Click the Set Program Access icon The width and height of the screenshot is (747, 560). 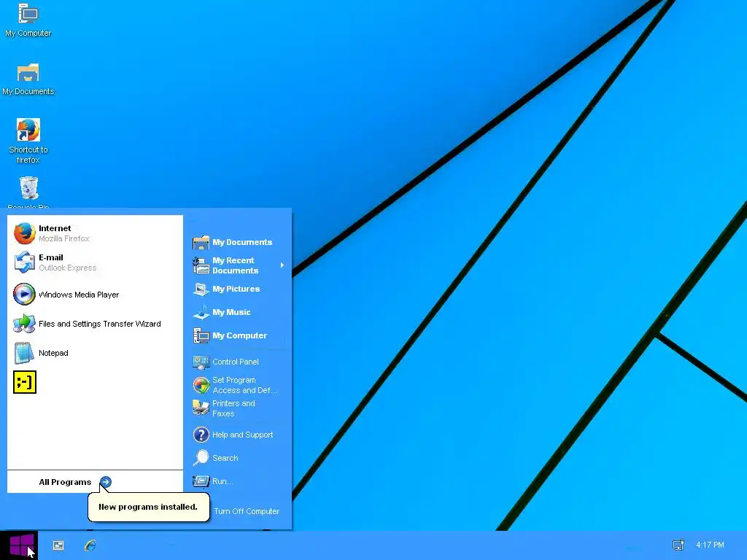(x=201, y=385)
